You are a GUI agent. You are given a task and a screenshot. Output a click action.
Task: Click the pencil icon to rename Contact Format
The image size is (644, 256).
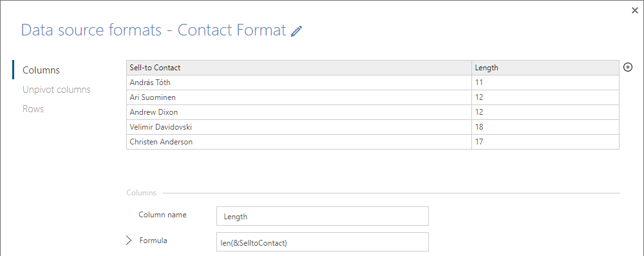[x=296, y=32]
